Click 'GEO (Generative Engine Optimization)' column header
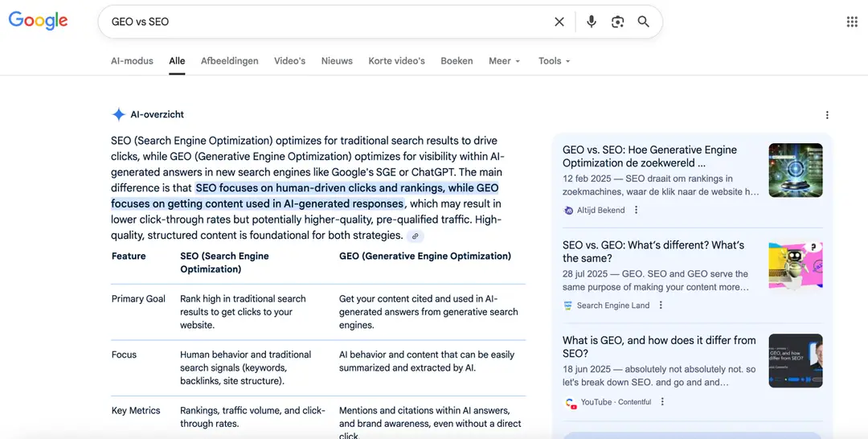The height and width of the screenshot is (439, 868). (x=425, y=256)
